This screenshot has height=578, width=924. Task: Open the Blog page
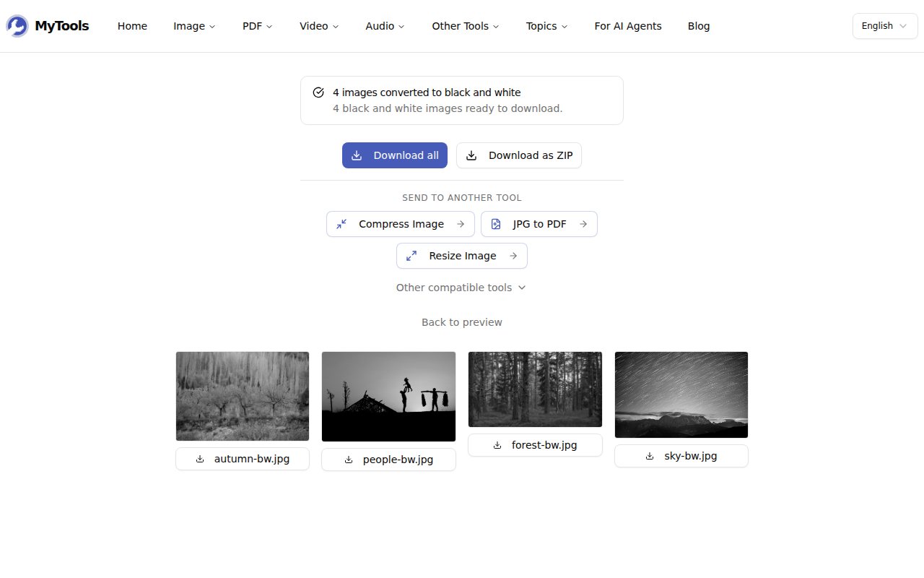tap(699, 26)
